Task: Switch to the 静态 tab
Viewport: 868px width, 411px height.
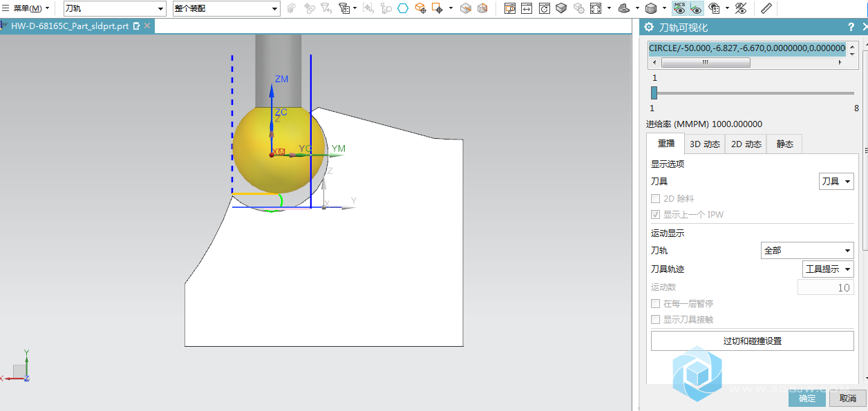Action: 785,144
